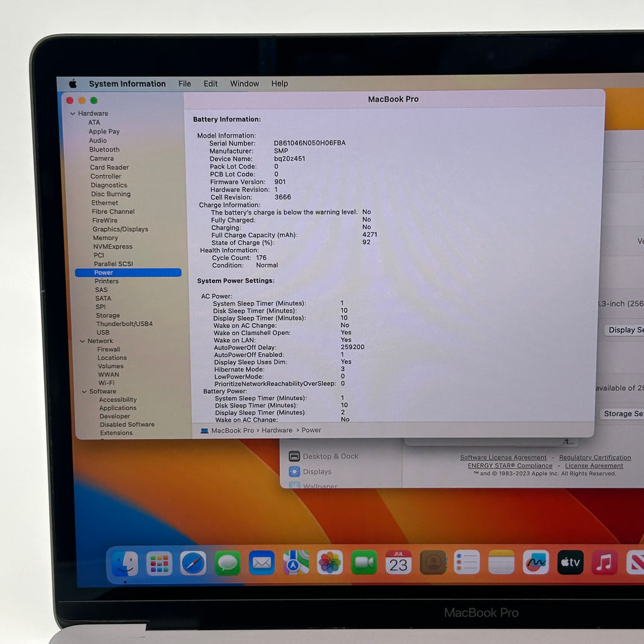Open Software License Agreement link

tap(503, 458)
